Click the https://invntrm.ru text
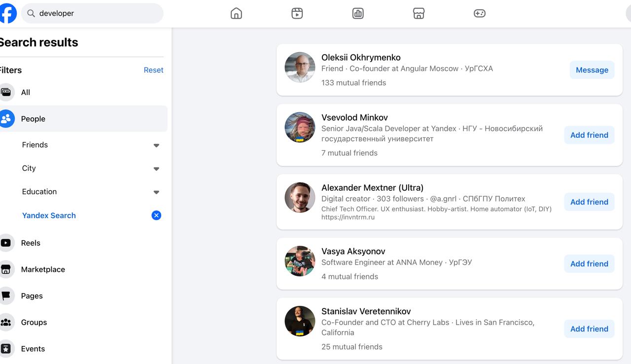This screenshot has height=364, width=631. (x=348, y=217)
